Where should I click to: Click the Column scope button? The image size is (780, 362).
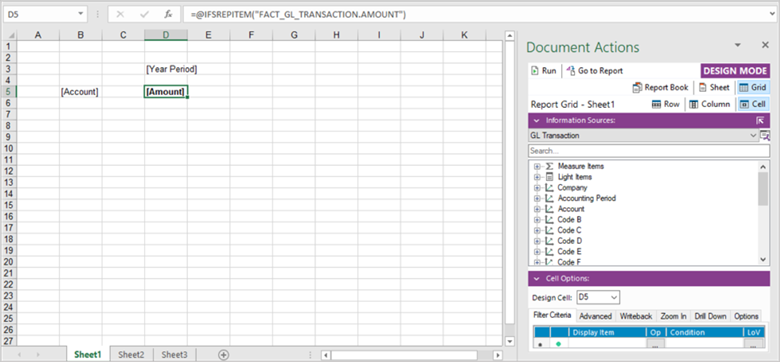(x=709, y=104)
